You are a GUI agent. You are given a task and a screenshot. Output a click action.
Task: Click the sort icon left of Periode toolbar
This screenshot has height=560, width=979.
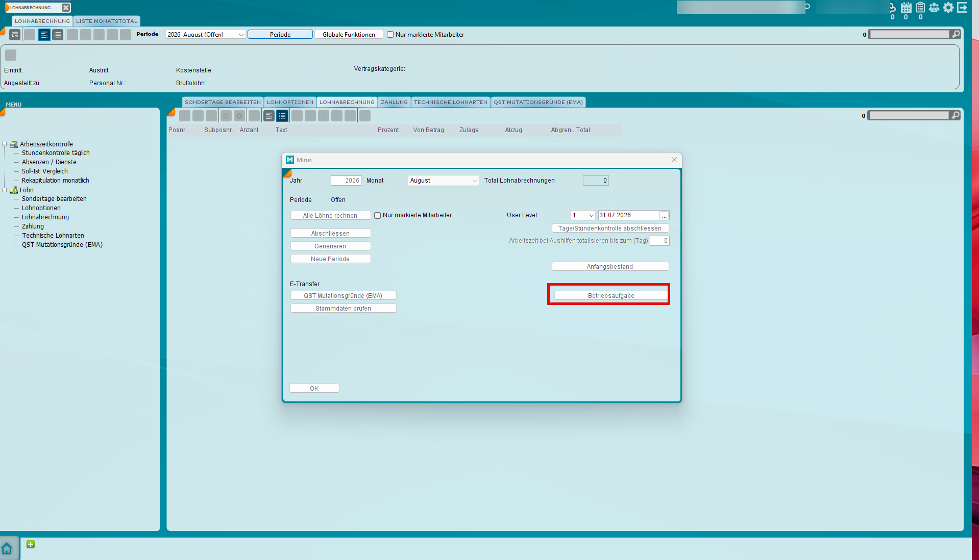pyautogui.click(x=15, y=35)
